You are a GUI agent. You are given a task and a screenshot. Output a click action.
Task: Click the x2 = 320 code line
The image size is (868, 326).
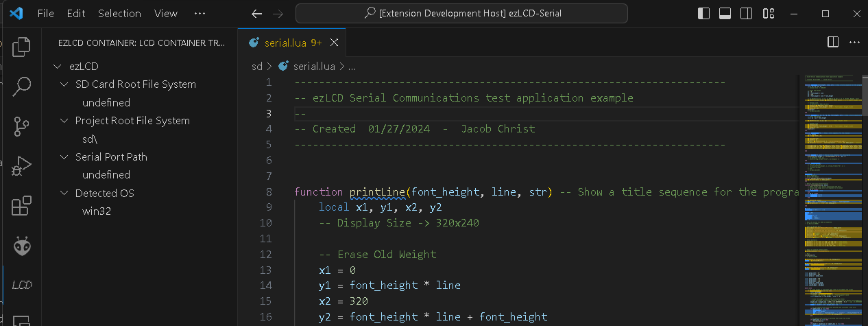click(x=343, y=301)
